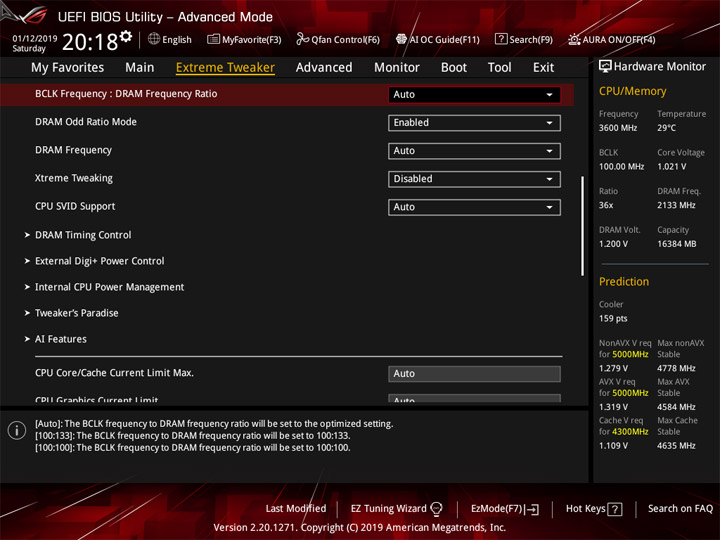Click the settings list vertical scrollbar

[582, 226]
